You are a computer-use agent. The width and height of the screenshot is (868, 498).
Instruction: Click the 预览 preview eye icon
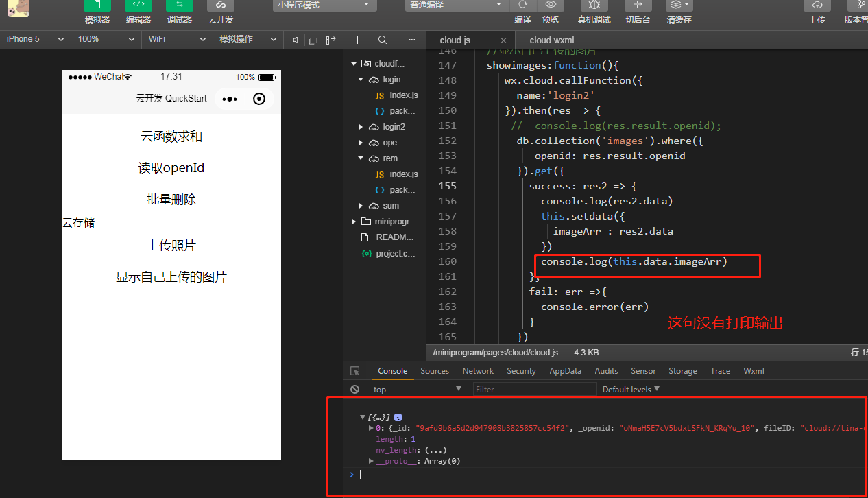tap(550, 5)
